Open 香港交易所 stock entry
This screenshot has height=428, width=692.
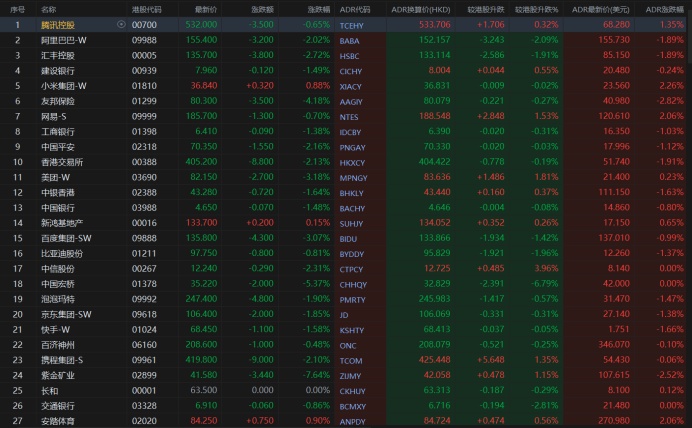coord(60,161)
